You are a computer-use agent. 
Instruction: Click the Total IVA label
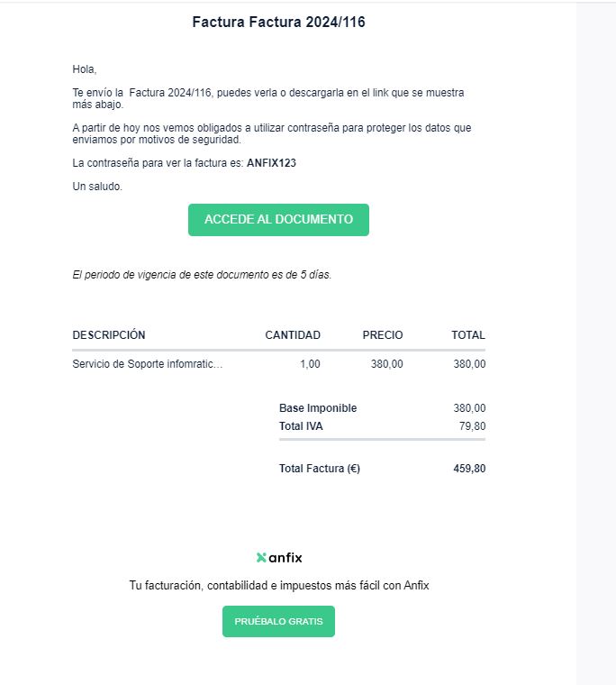[301, 426]
